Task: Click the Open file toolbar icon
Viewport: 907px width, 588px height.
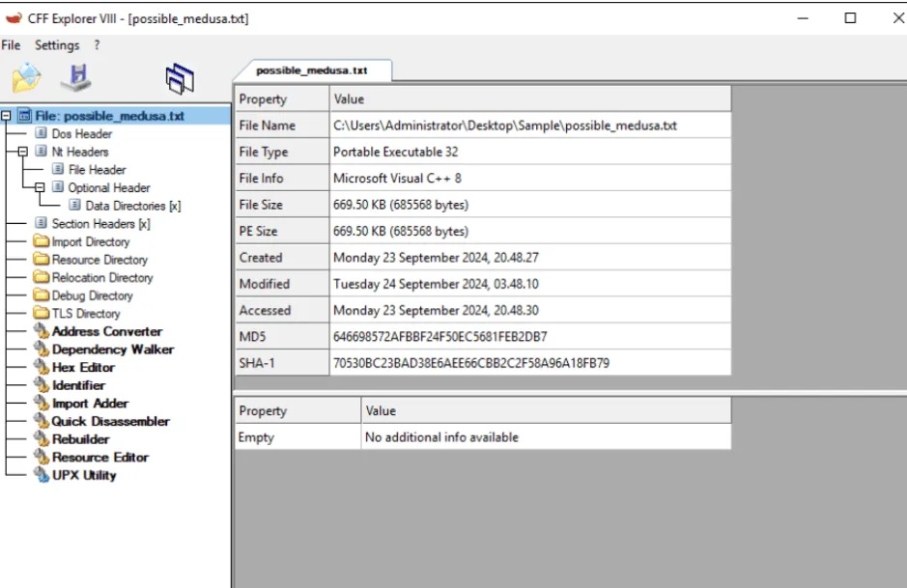Action: pos(26,78)
